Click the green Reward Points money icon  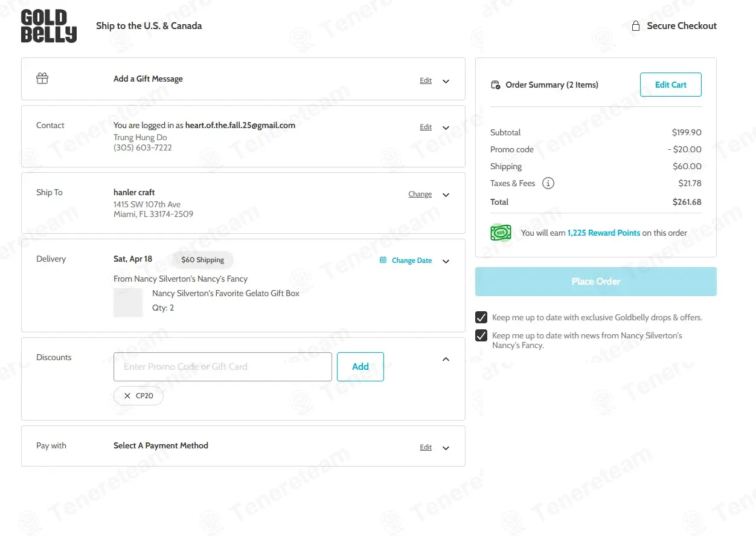(501, 233)
